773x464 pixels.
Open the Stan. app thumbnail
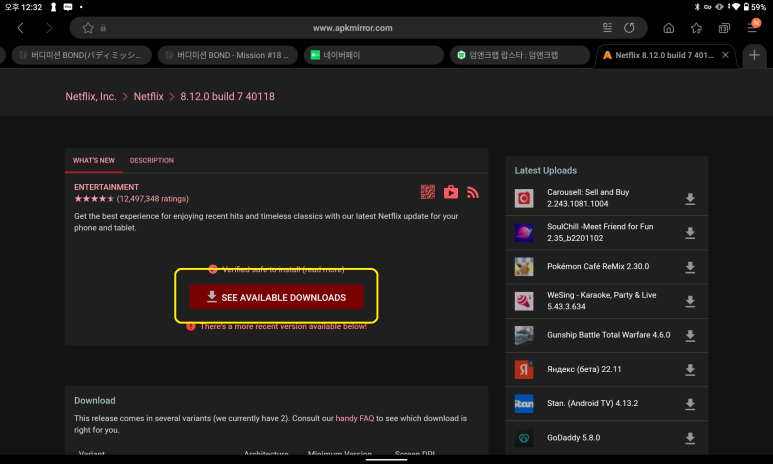pyautogui.click(x=524, y=403)
